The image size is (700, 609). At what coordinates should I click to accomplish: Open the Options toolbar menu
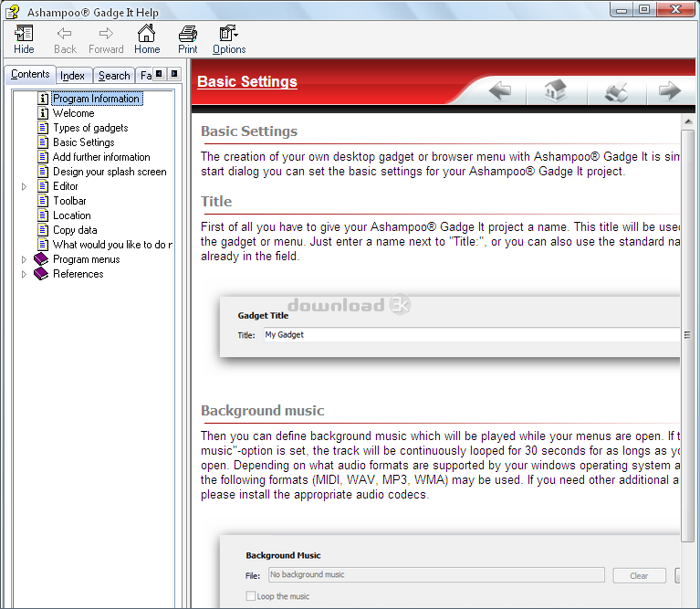[229, 40]
